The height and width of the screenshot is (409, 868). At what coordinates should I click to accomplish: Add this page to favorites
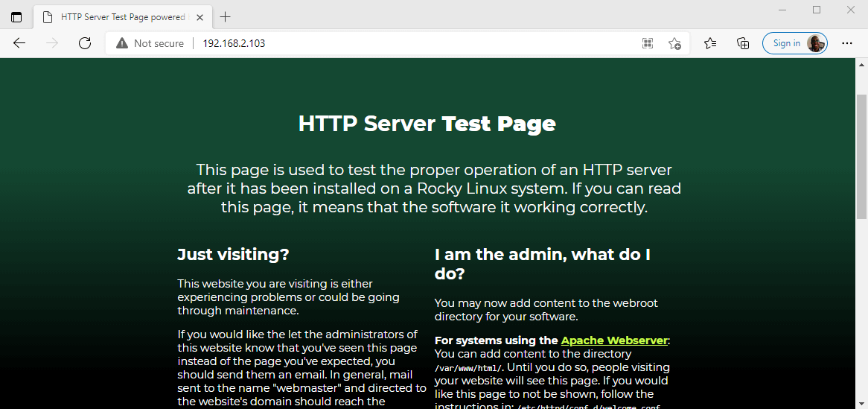[x=674, y=43]
